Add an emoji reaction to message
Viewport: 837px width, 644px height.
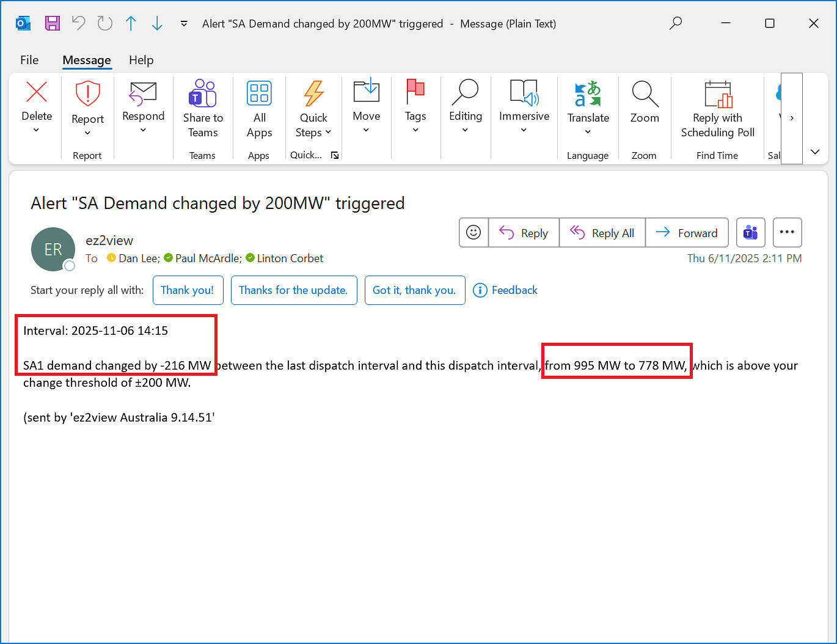[x=473, y=233]
